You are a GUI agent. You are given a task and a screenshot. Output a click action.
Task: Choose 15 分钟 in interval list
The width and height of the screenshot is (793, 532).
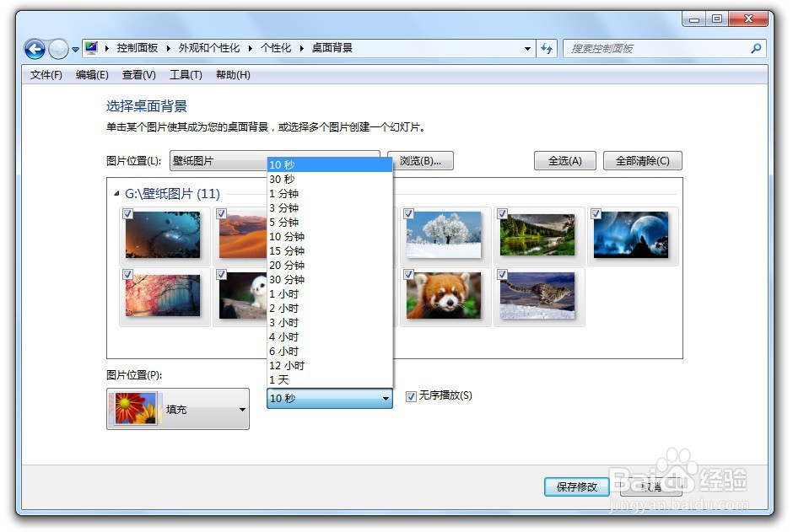[330, 250]
